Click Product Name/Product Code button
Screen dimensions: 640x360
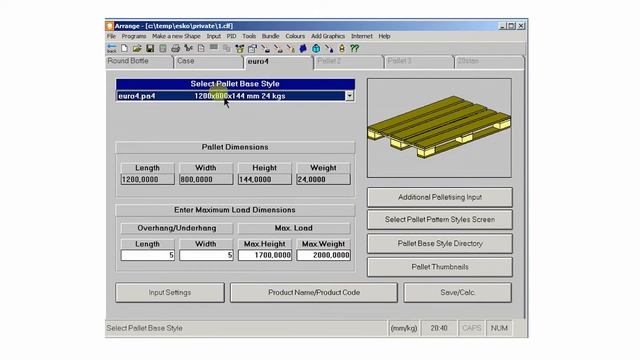point(314,293)
